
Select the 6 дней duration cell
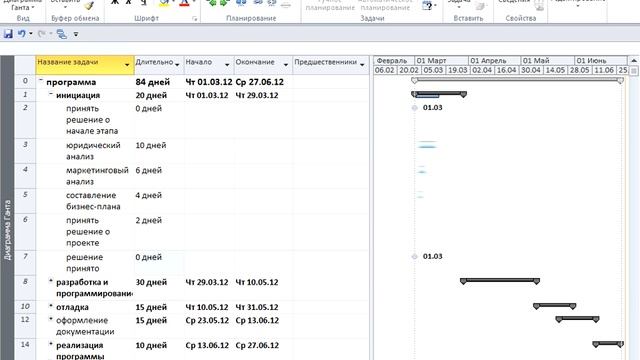[159, 176]
